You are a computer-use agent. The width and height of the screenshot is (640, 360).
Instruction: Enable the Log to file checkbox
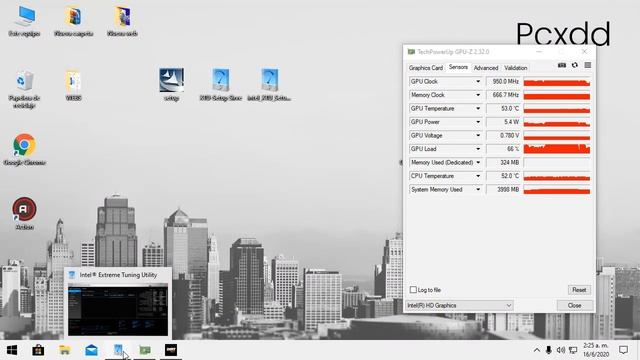(x=413, y=290)
